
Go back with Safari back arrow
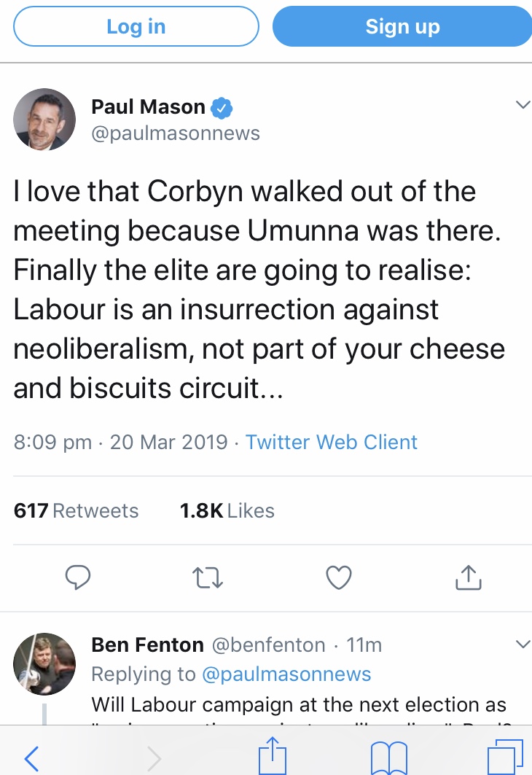(x=31, y=758)
